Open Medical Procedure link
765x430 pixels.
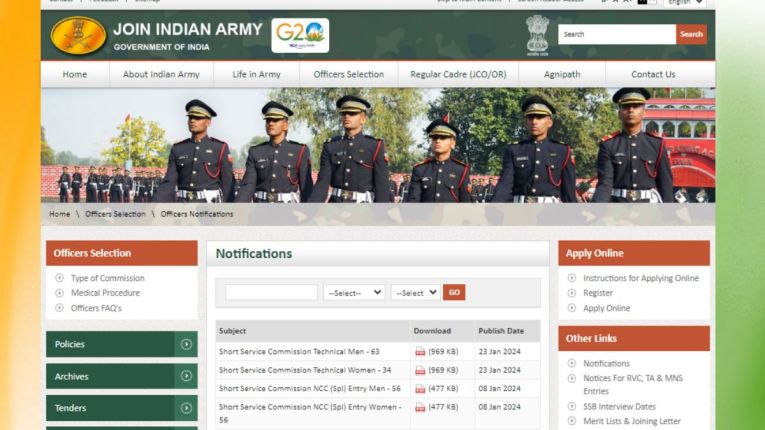(x=105, y=293)
